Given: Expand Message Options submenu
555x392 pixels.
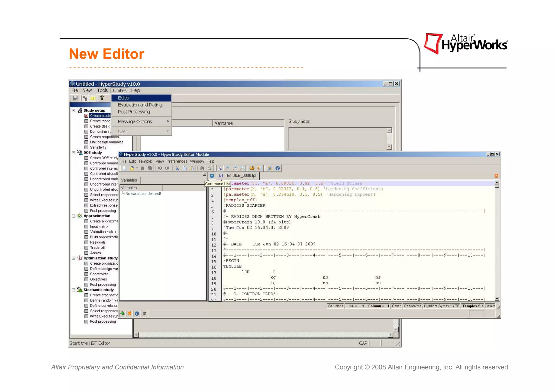Looking at the screenshot, I should point(141,122).
